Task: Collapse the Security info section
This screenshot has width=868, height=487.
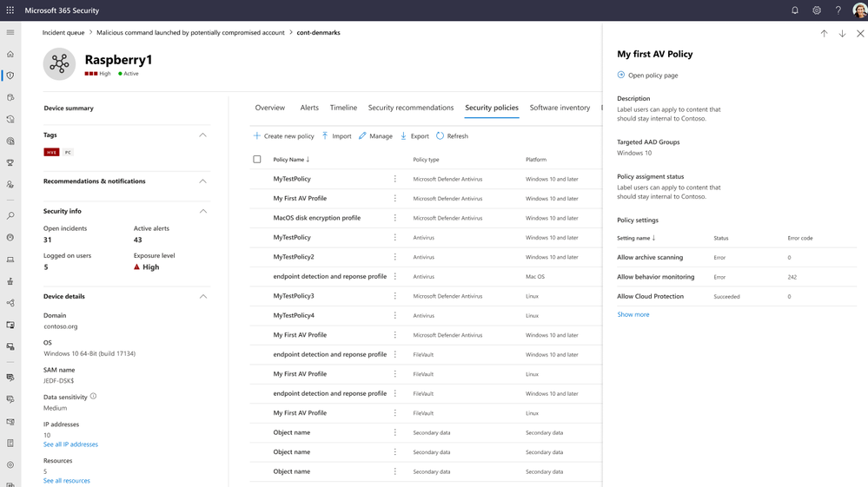Action: tap(202, 211)
